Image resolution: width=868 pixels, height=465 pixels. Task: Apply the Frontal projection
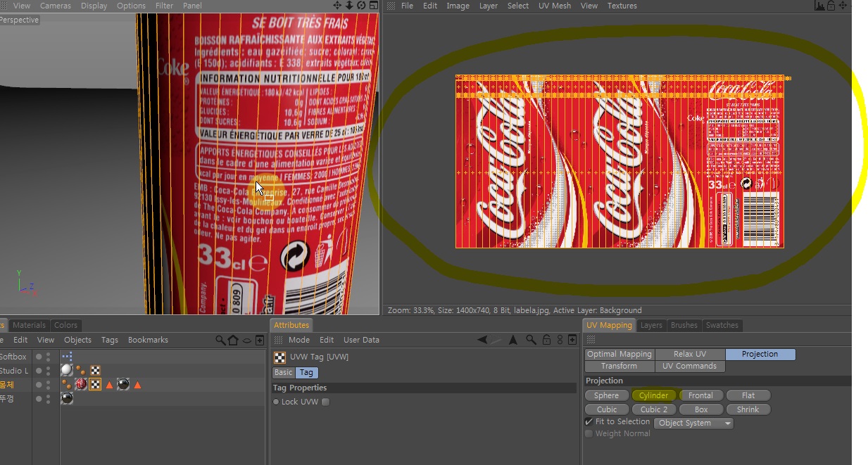700,395
